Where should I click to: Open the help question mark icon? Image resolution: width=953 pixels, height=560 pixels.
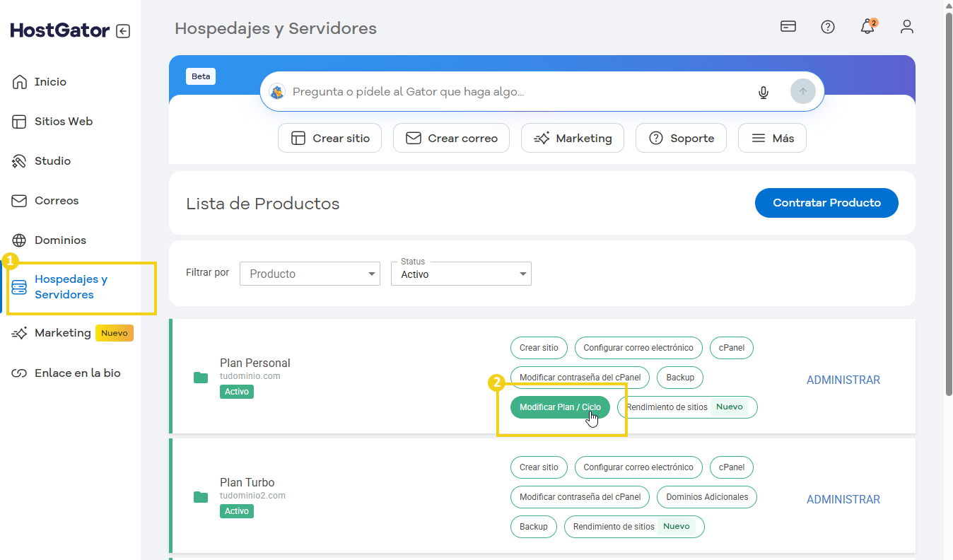[x=828, y=27]
